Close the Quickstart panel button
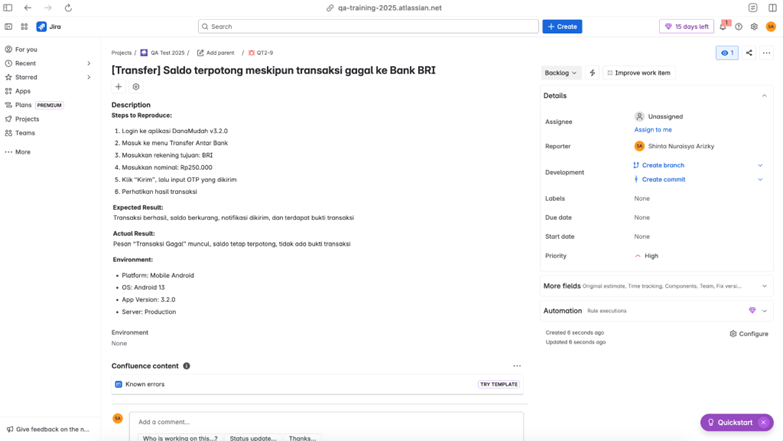Image resolution: width=783 pixels, height=441 pixels. point(763,423)
